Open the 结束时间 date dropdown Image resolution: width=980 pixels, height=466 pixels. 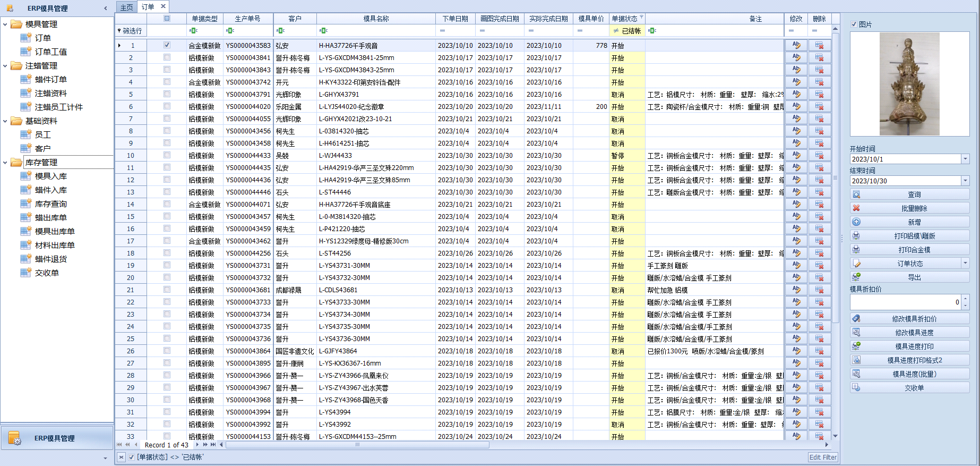coord(965,181)
